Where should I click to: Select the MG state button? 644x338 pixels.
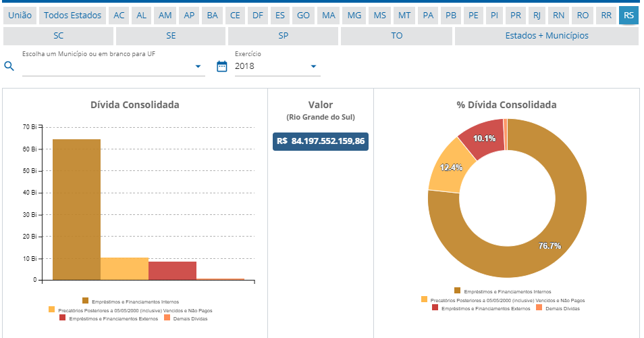354,16
